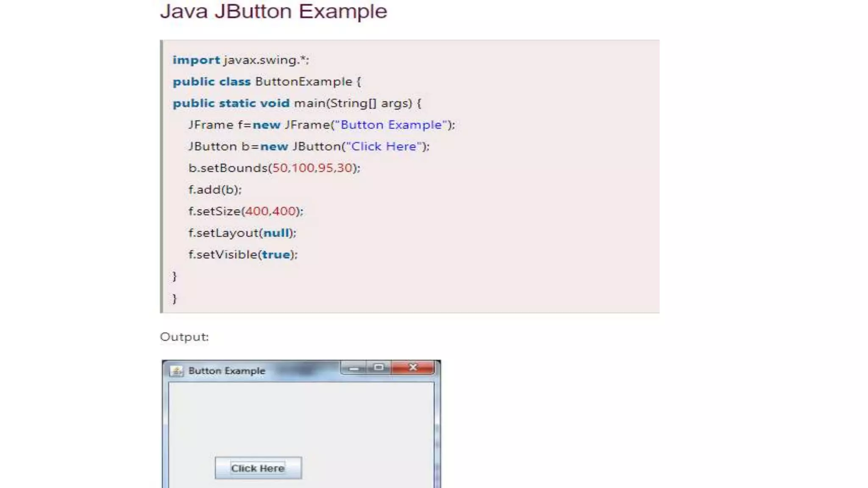This screenshot has height=488, width=868.
Task: Click the "Click Here" string in code
Action: point(384,147)
